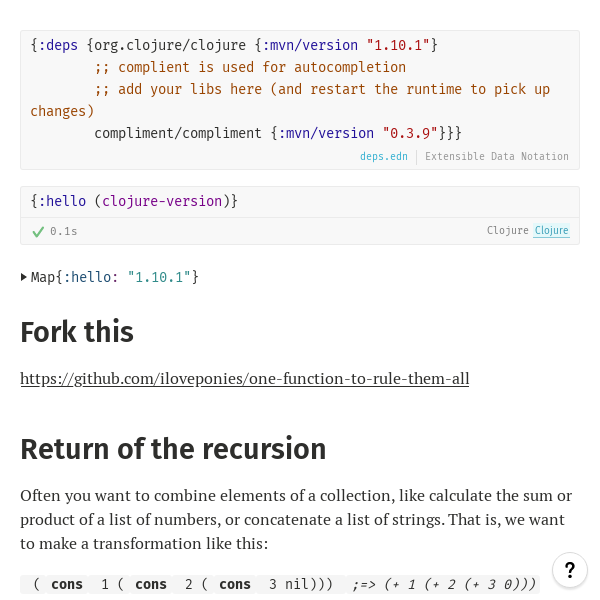Open the one-function-to-rule-them-all GitHub link

pos(245,379)
